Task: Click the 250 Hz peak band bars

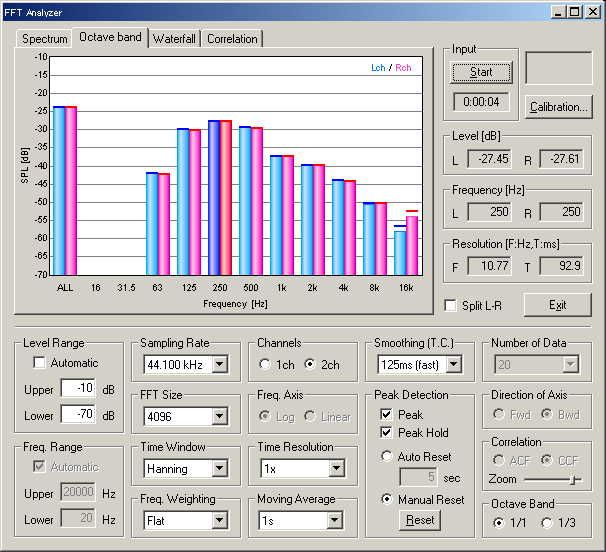Action: (x=220, y=198)
